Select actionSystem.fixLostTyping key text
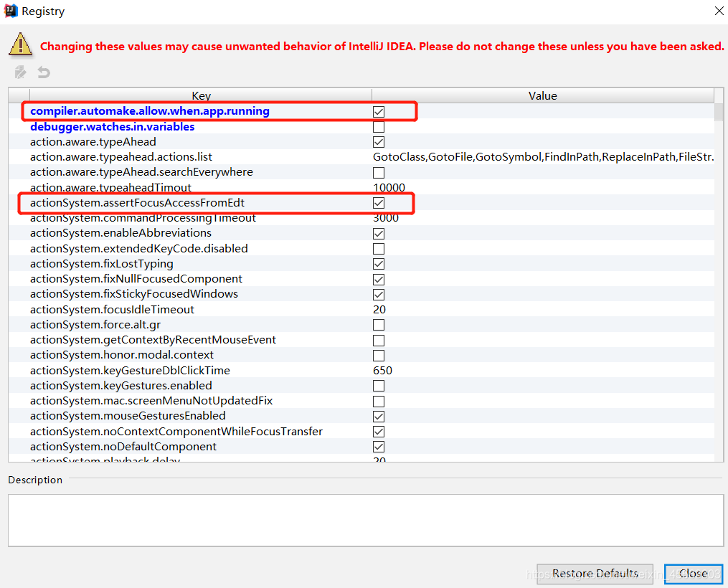This screenshot has width=728, height=588. (102, 264)
